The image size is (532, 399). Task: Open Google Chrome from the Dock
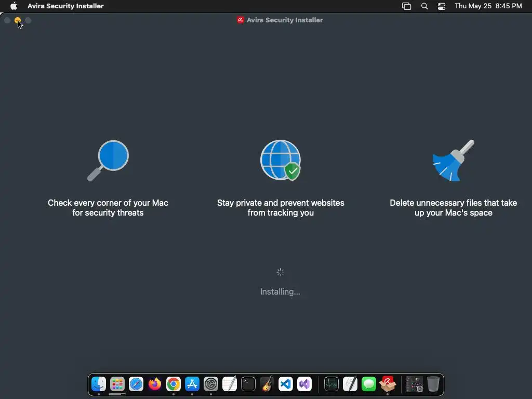pyautogui.click(x=174, y=384)
